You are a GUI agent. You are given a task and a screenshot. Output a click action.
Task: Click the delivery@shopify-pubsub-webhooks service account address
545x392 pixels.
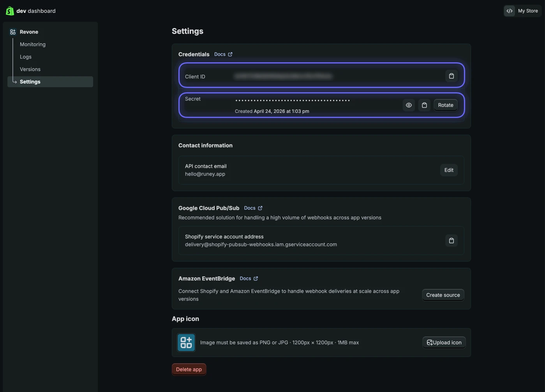pyautogui.click(x=261, y=244)
